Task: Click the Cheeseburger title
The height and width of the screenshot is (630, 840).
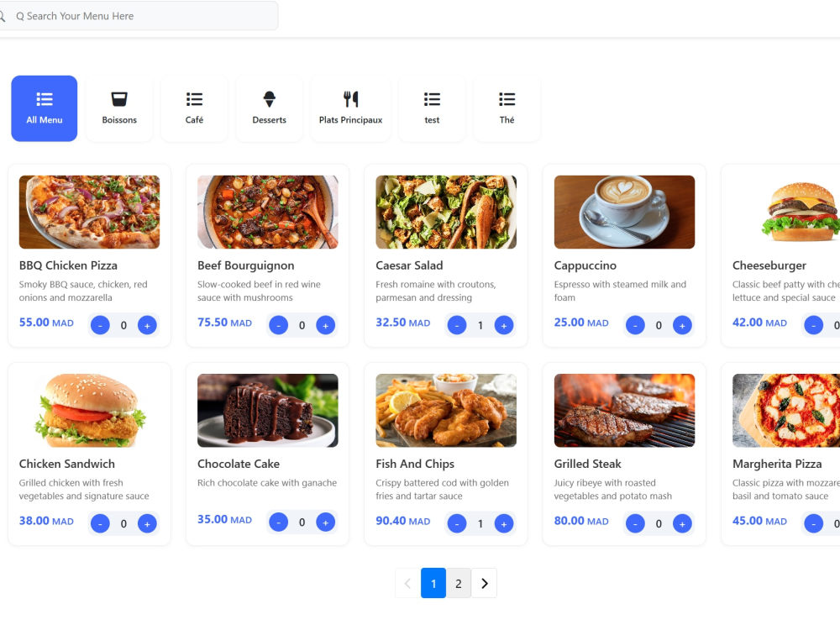Action: coord(769,265)
